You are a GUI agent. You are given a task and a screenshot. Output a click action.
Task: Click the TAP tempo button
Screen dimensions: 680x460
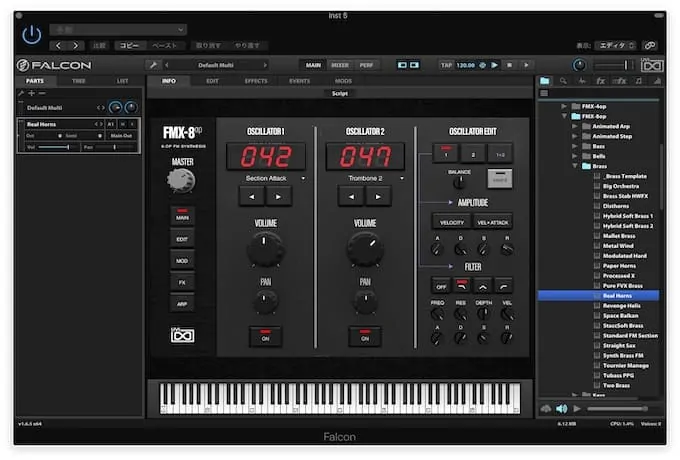point(446,65)
